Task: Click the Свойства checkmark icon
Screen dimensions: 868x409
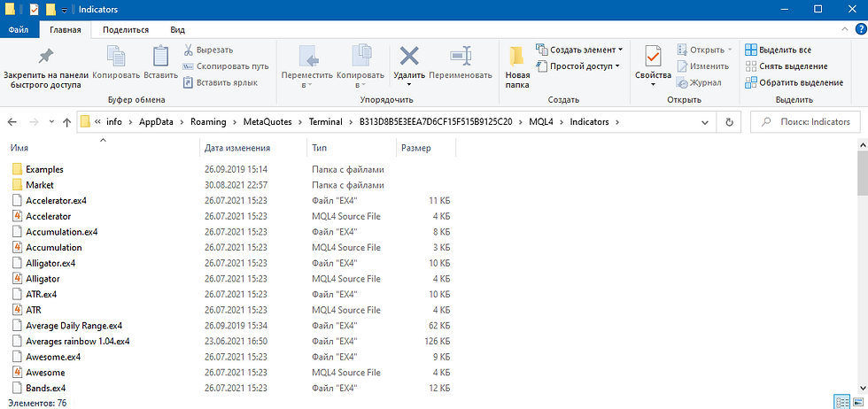Action: click(x=654, y=56)
